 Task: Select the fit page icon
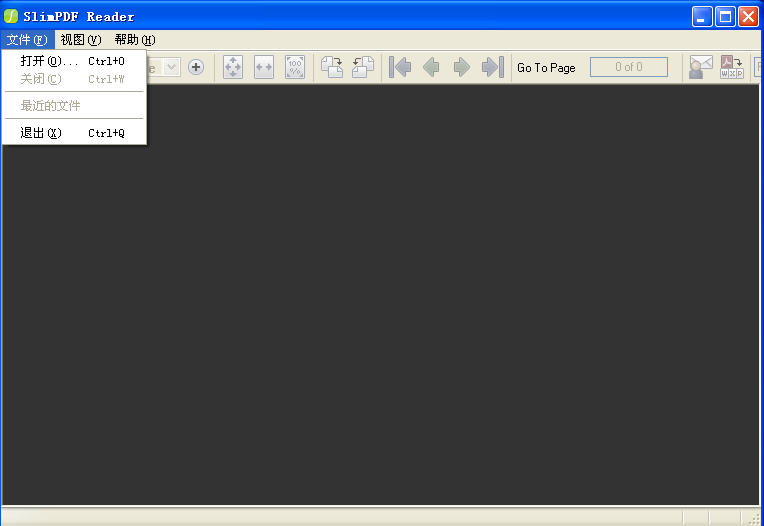233,67
